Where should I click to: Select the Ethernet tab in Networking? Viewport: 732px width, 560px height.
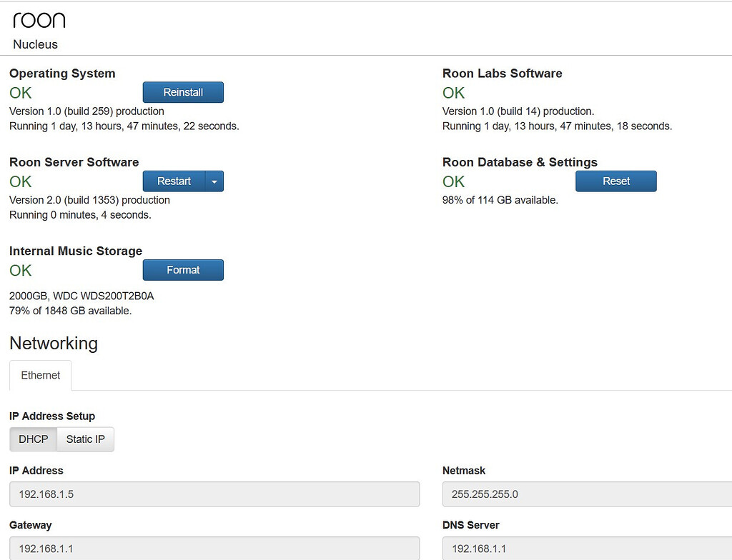pyautogui.click(x=40, y=375)
